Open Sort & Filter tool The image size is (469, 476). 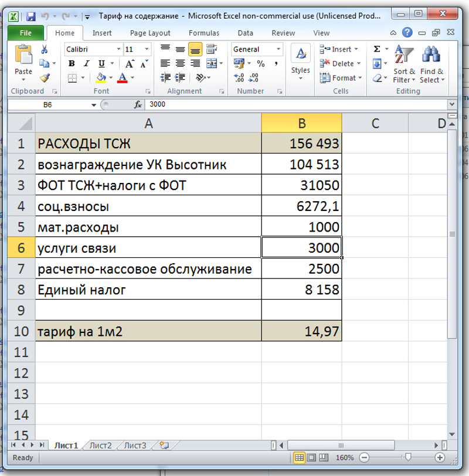point(403,64)
